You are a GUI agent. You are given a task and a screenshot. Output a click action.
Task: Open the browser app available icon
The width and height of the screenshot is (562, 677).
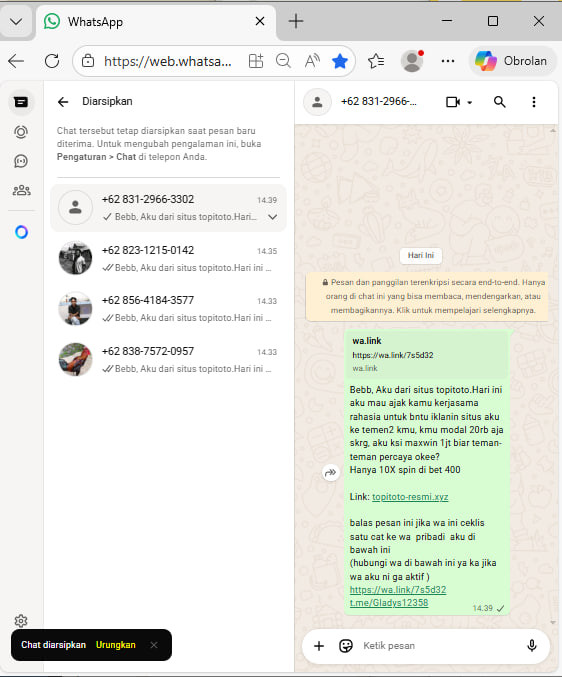click(x=256, y=61)
